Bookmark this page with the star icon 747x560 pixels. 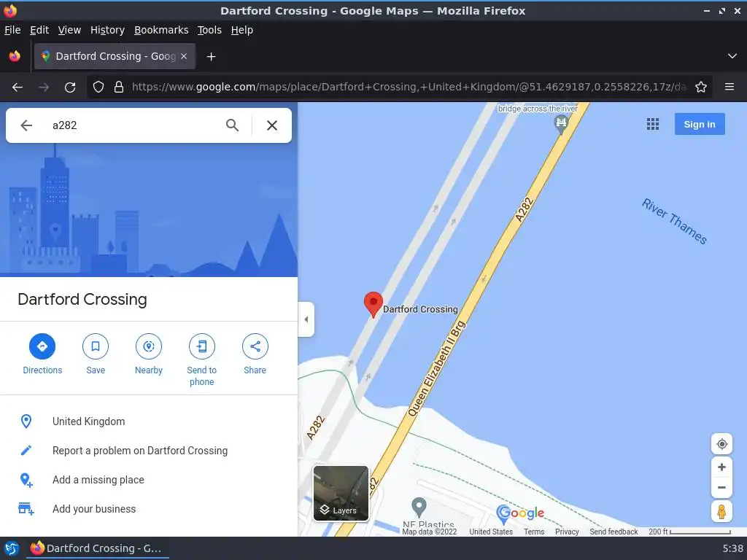pyautogui.click(x=701, y=87)
